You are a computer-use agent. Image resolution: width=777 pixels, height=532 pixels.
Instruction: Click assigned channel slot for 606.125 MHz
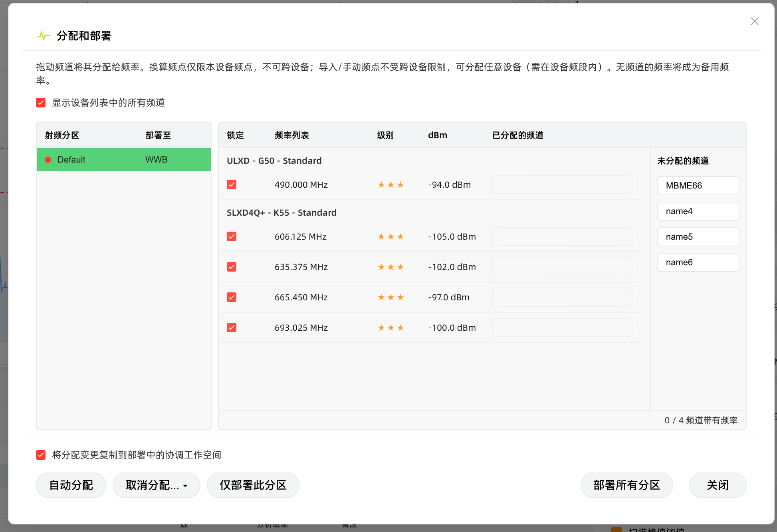(562, 236)
